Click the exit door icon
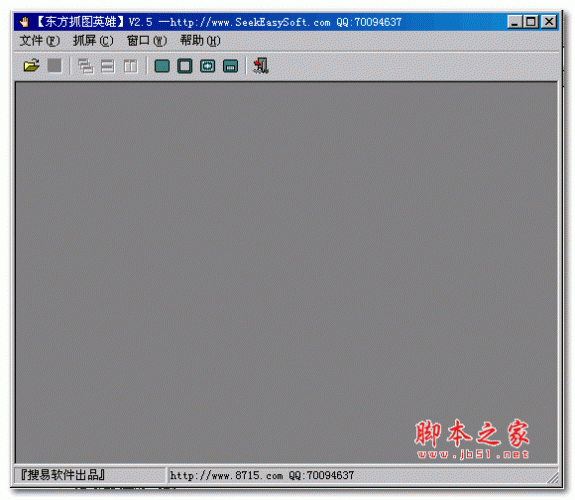575x500 pixels. tap(261, 66)
